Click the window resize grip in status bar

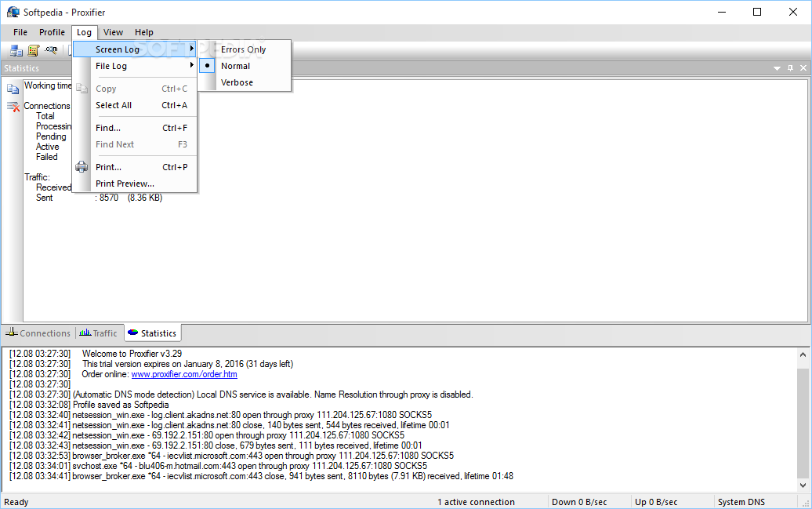tap(805, 502)
